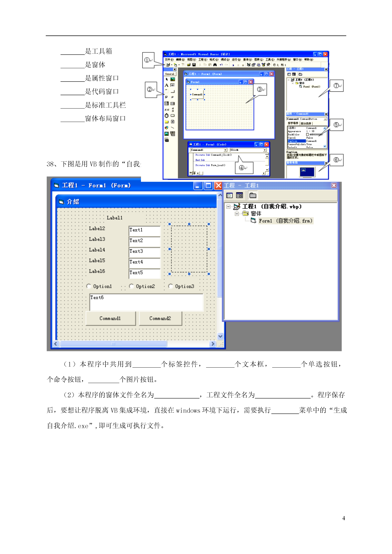
Task: Open the 视图(V) menu
Action: click(192, 60)
